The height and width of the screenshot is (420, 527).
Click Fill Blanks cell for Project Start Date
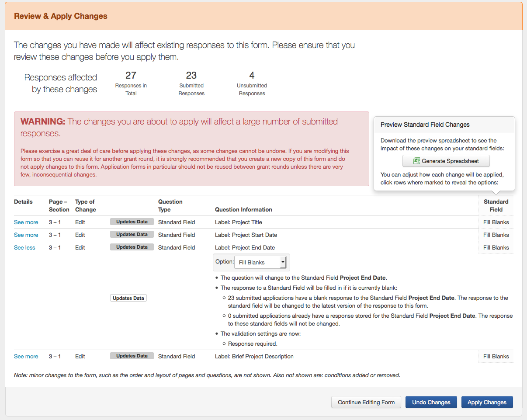coord(496,235)
